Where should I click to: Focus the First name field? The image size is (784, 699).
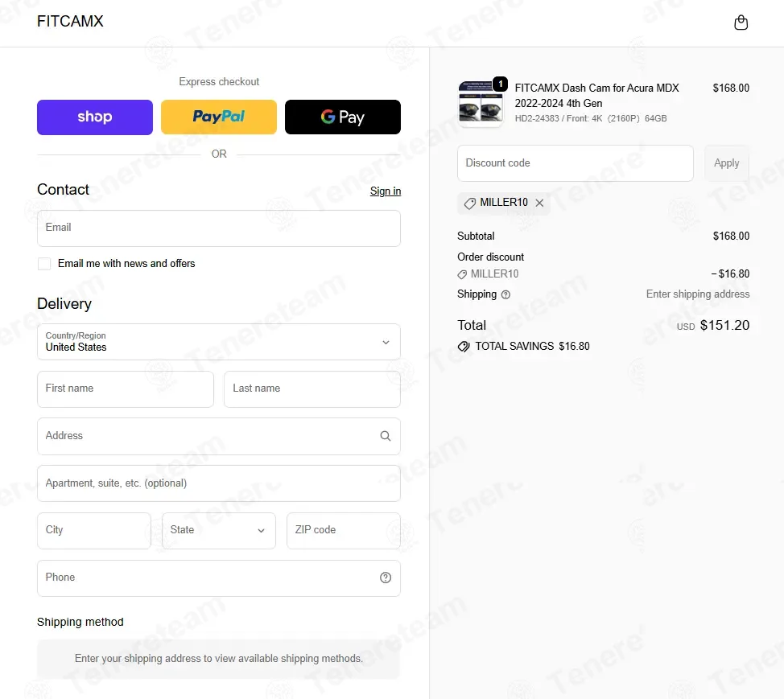pos(126,389)
